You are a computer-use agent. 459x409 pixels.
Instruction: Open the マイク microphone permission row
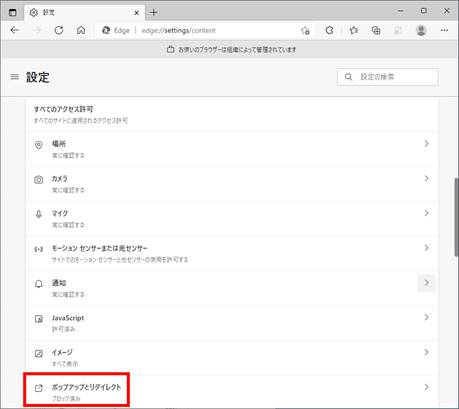[x=232, y=219]
